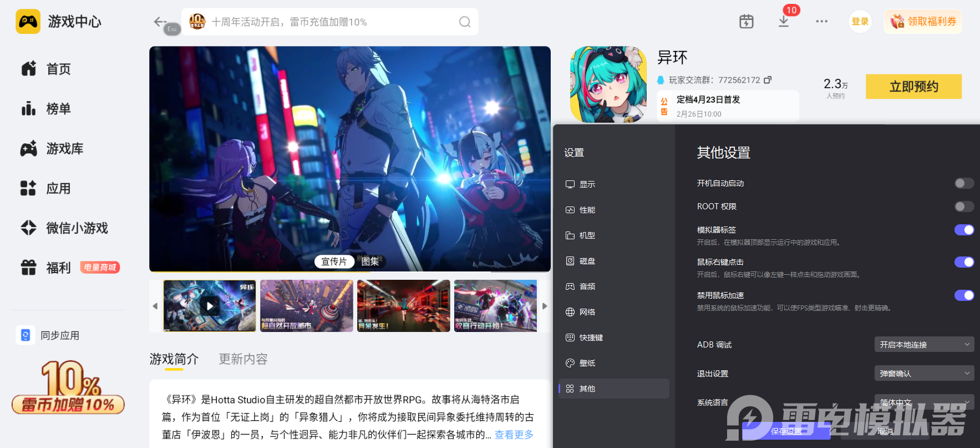The height and width of the screenshot is (448, 980).
Task: Select the 异象发生 thumbnail
Action: tap(404, 306)
